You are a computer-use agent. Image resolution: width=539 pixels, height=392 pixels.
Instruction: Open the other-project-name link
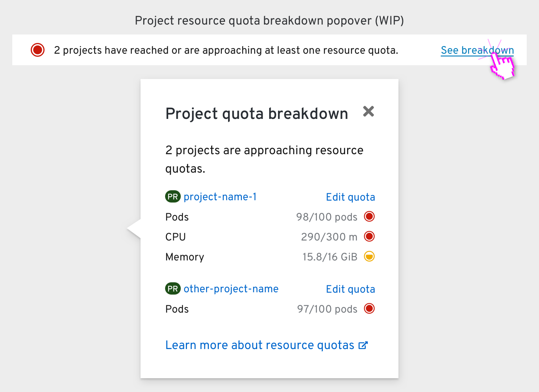(x=231, y=289)
